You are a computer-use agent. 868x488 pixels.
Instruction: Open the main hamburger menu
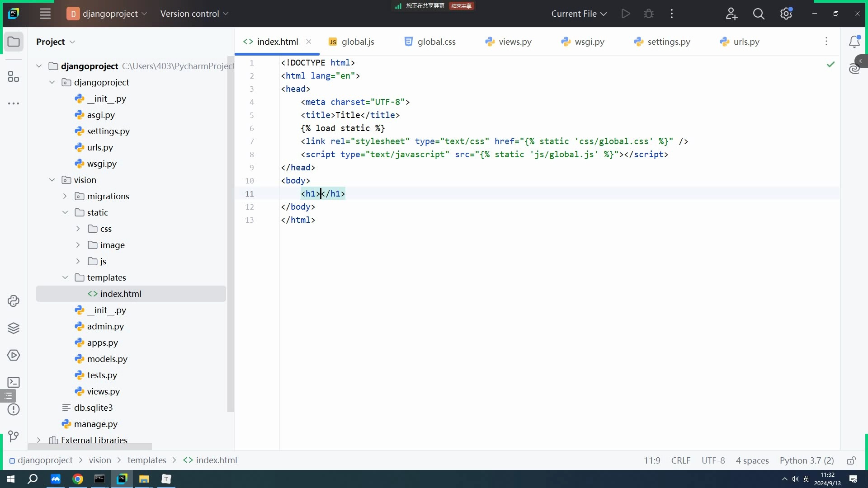coord(45,14)
